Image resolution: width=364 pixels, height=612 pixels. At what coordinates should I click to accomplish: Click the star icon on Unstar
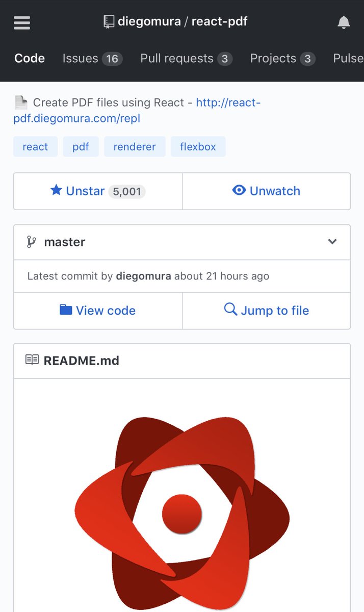point(56,191)
